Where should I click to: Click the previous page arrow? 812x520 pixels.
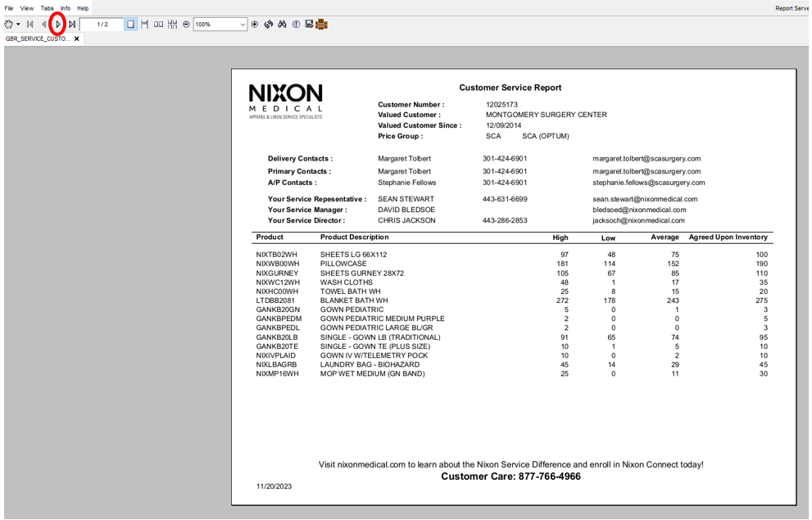(44, 25)
